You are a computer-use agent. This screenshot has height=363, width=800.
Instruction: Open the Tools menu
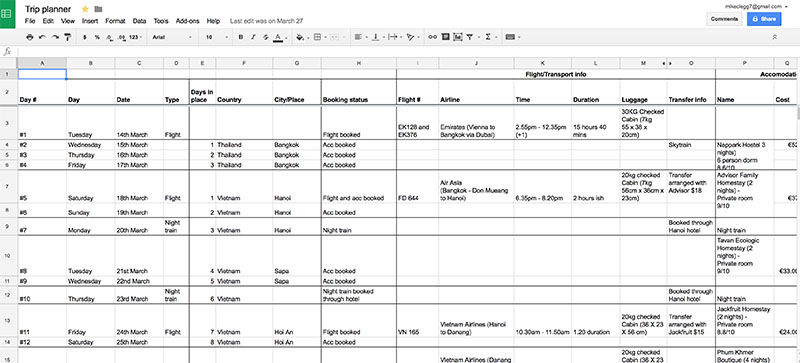tap(161, 21)
